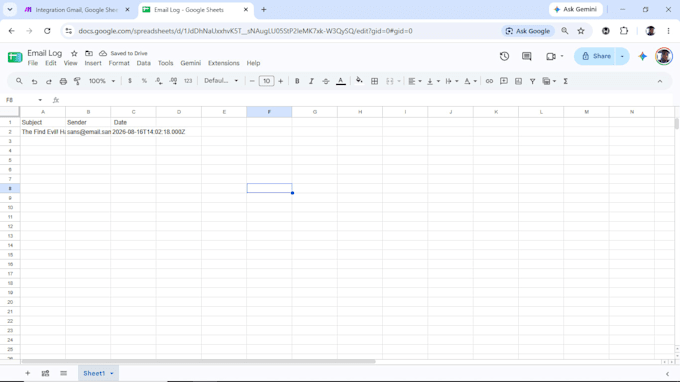This screenshot has height=382, width=680.
Task: Click the Share button
Action: point(596,56)
